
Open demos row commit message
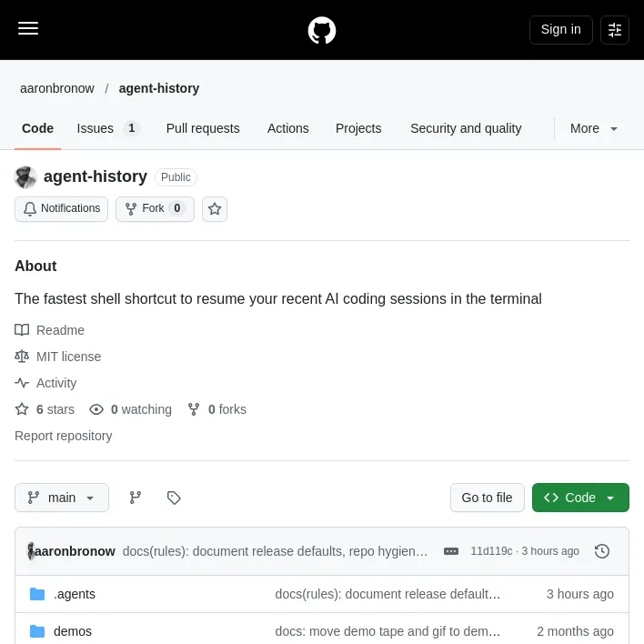point(387,631)
